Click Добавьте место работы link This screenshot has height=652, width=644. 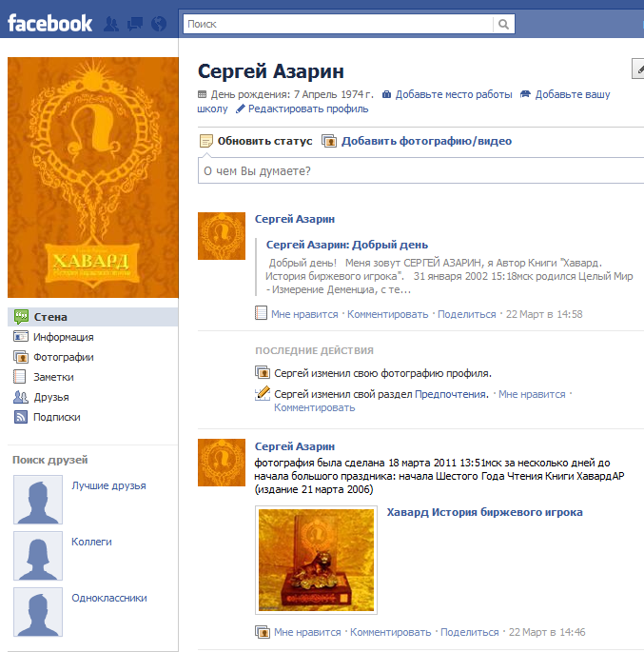pos(454,94)
